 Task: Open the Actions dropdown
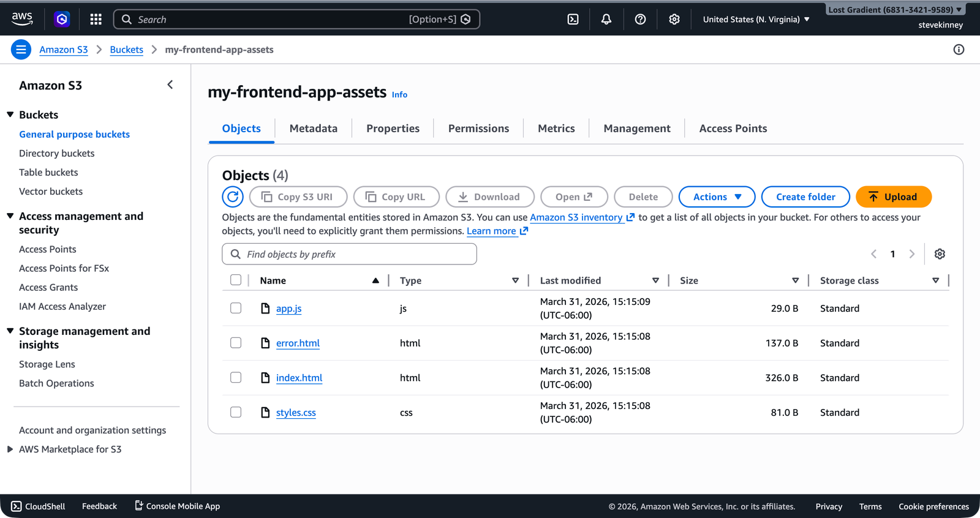717,197
